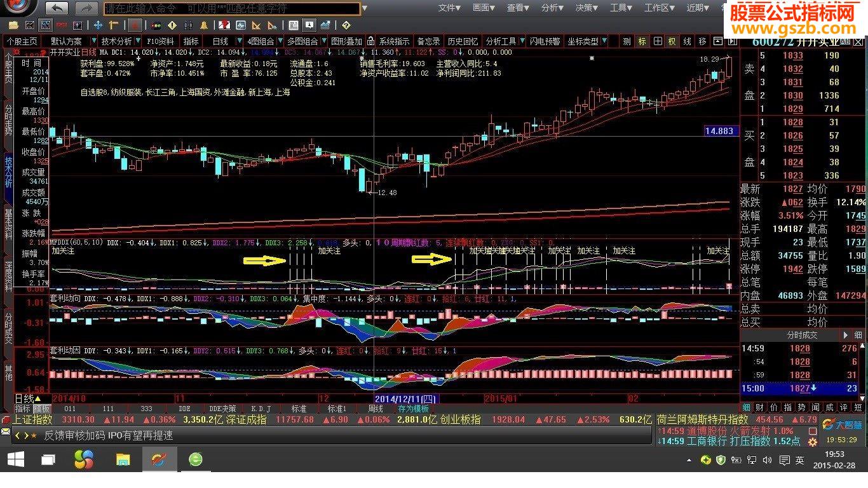
Task: Click the mail envelope icon at bottom left
Action: point(6,431)
